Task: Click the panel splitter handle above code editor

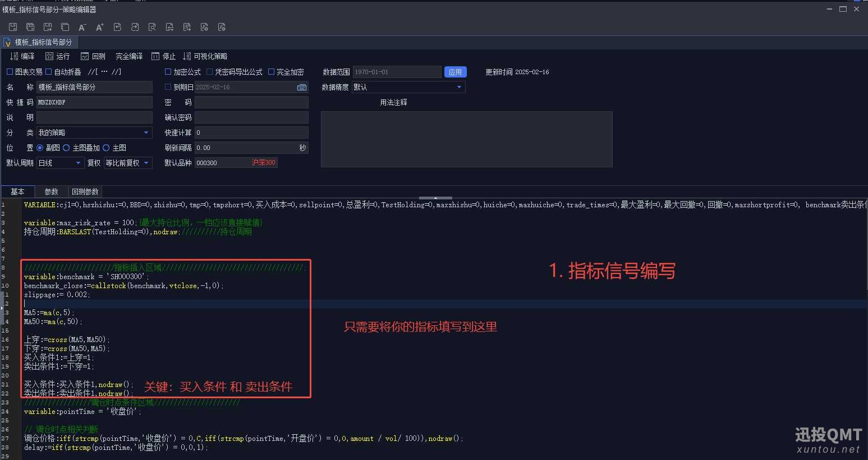Action: pos(435,198)
